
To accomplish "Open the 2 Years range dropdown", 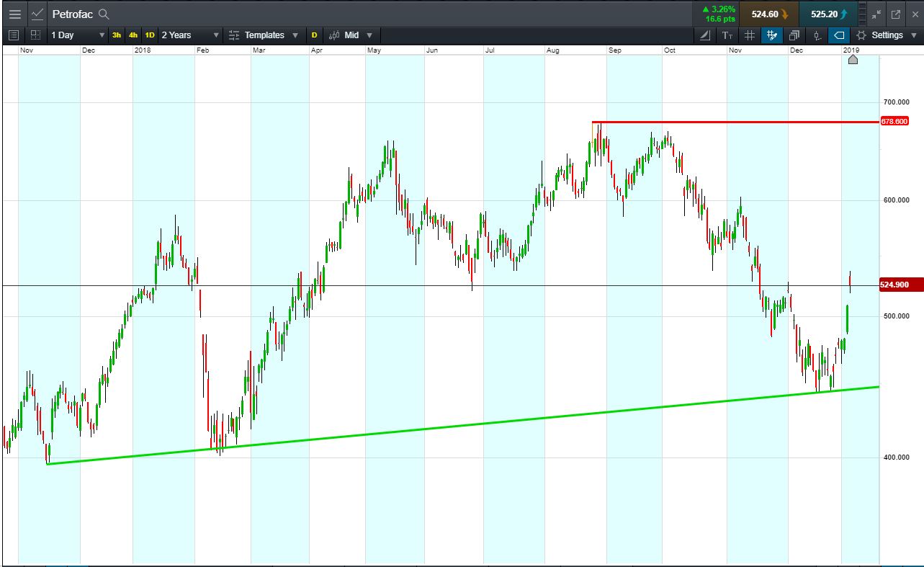I will (x=190, y=35).
